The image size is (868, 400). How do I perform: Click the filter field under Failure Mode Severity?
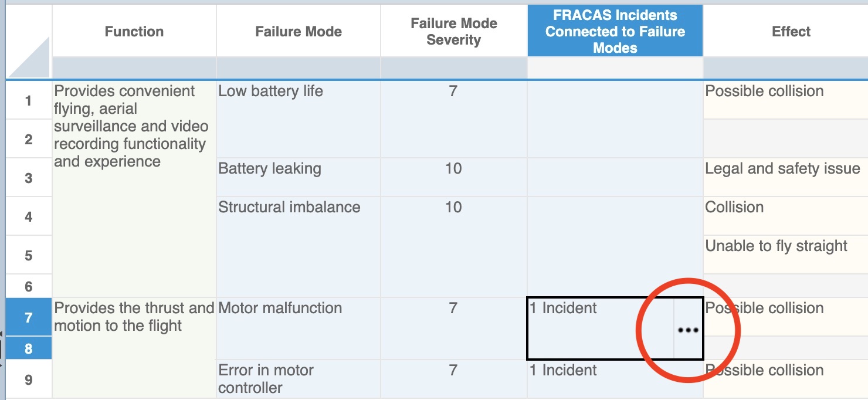tap(453, 67)
